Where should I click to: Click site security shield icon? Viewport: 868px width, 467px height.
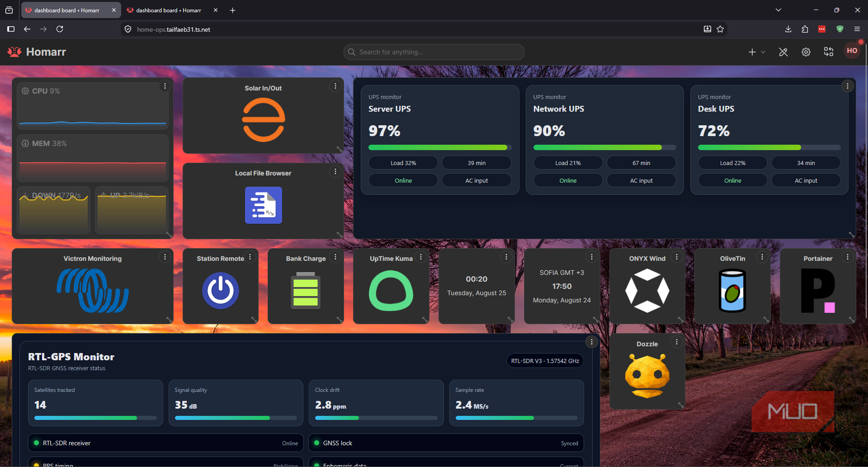click(128, 29)
